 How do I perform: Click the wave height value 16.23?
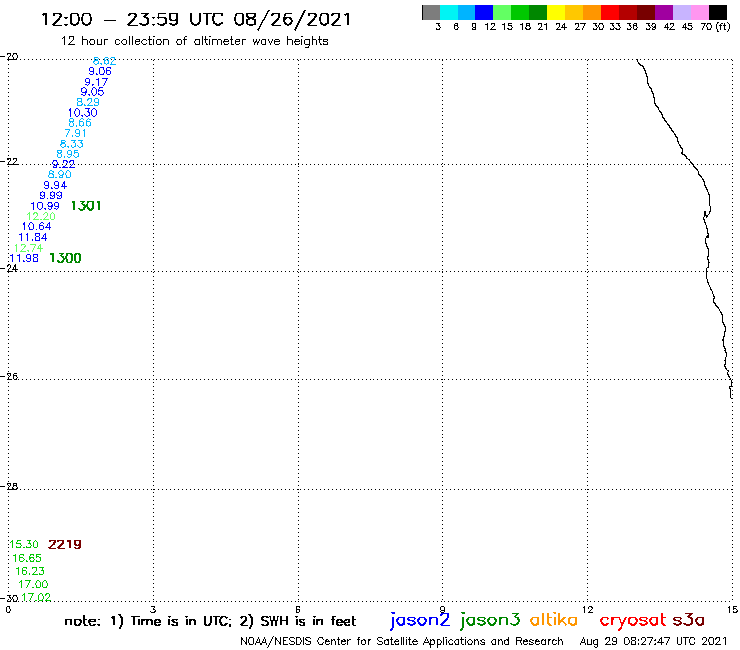[x=30, y=571]
